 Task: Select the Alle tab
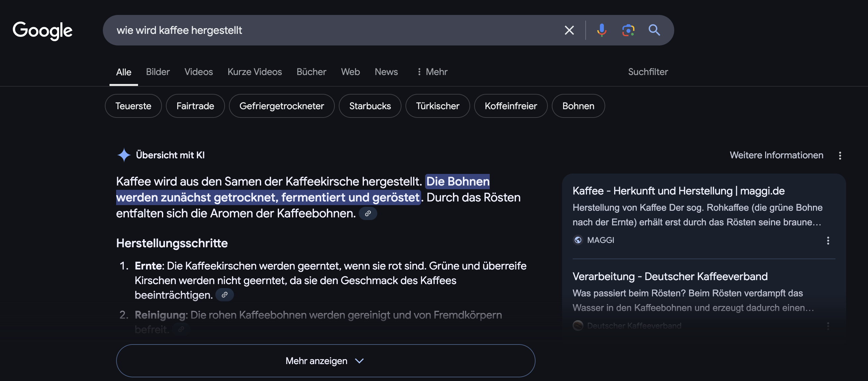coord(124,72)
